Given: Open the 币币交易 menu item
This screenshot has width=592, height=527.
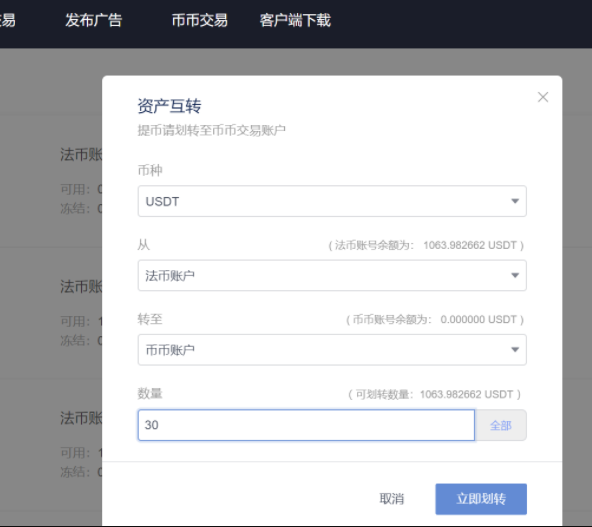Looking at the screenshot, I should pos(200,20).
